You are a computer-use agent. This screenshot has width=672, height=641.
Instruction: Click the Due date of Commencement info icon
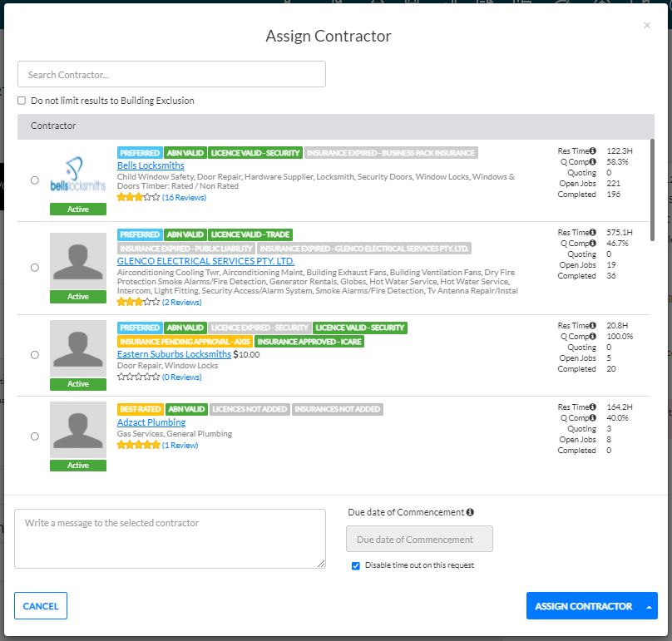coord(470,512)
